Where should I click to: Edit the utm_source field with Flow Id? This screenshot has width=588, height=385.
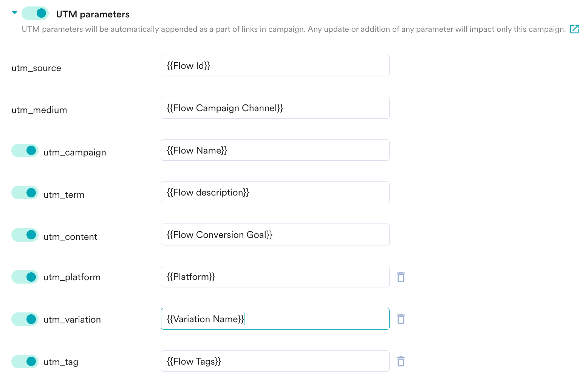pyautogui.click(x=275, y=65)
